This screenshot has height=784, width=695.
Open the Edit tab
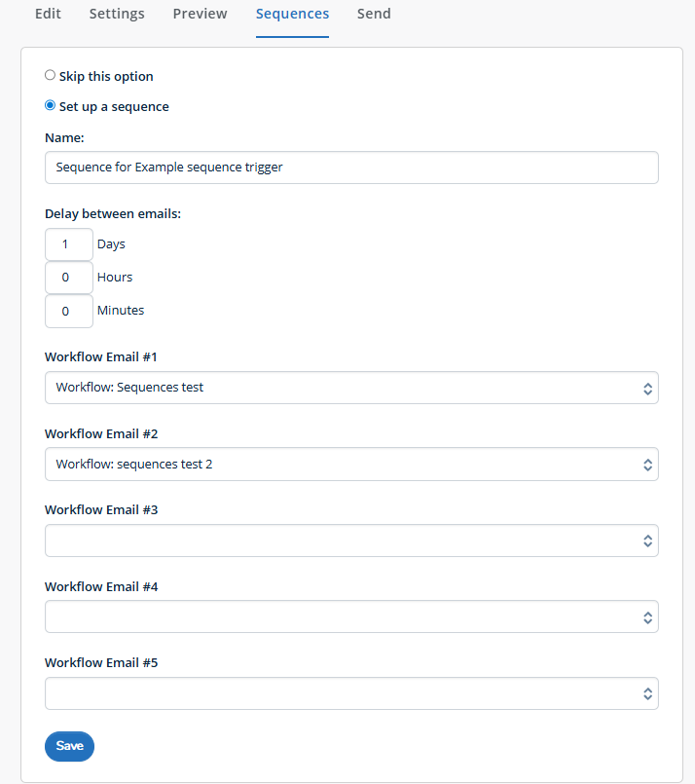[x=48, y=14]
